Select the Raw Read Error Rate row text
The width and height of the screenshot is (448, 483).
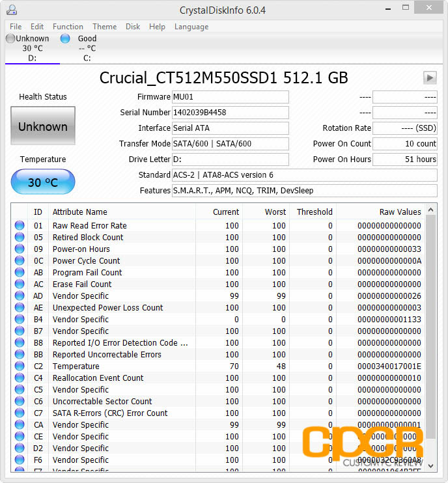(x=90, y=225)
